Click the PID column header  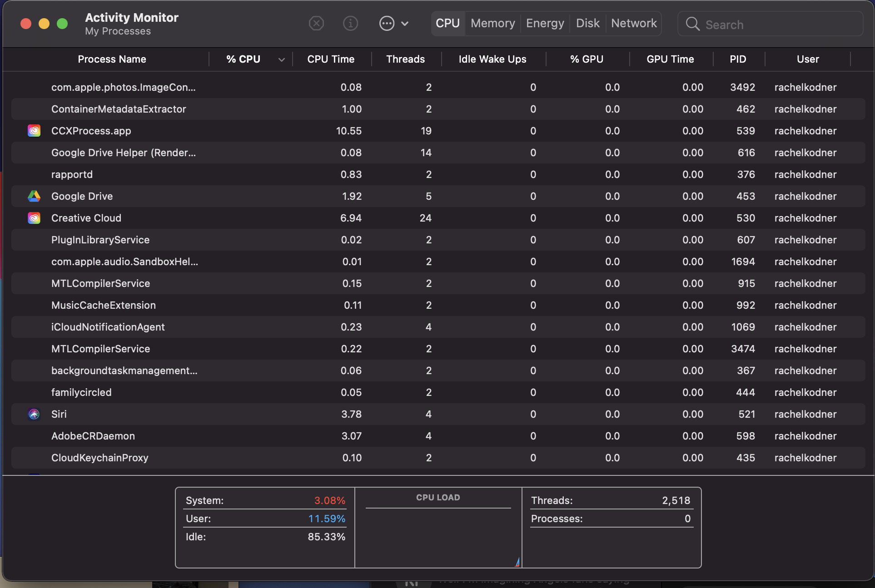click(x=738, y=59)
